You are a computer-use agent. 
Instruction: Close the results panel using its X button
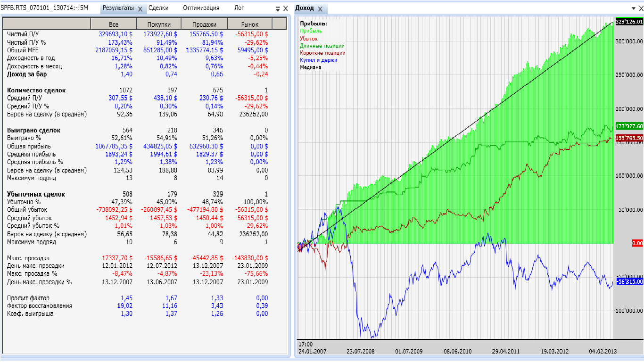pos(285,8)
